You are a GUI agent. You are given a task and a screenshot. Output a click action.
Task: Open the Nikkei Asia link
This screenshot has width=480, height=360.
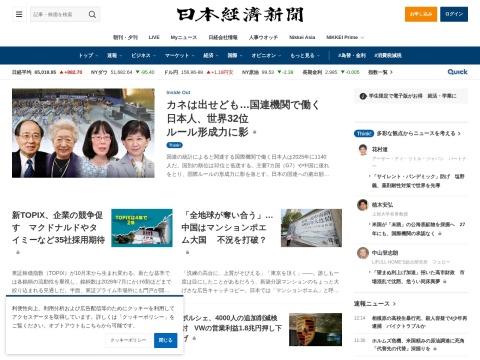pos(302,37)
